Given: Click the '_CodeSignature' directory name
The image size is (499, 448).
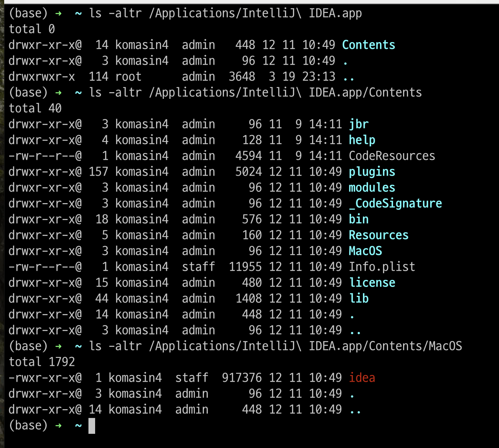Looking at the screenshot, I should (x=395, y=203).
